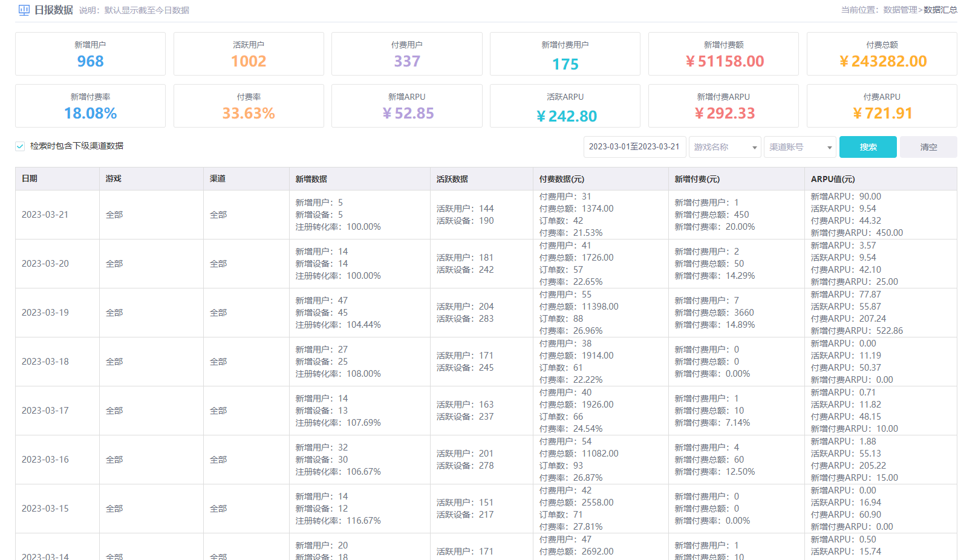Expand the 渠道账号 dropdown
The width and height of the screenshot is (961, 560).
[x=800, y=147]
